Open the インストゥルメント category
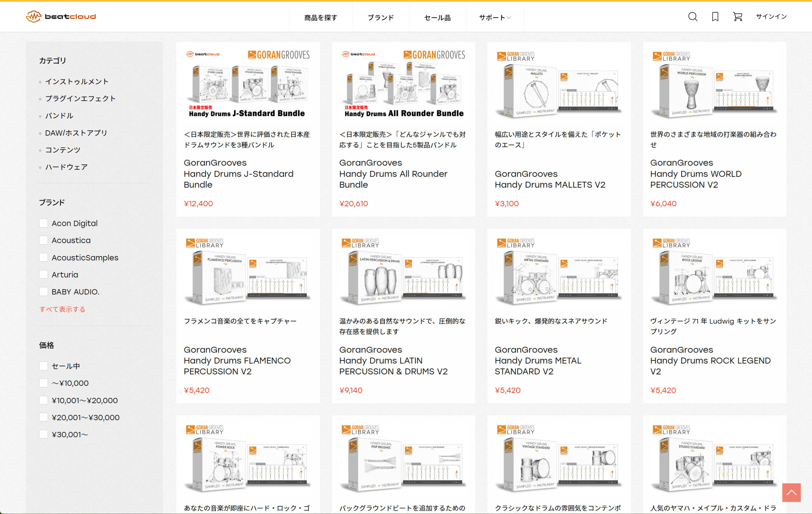Viewport: 812px width, 514px height. (x=76, y=82)
